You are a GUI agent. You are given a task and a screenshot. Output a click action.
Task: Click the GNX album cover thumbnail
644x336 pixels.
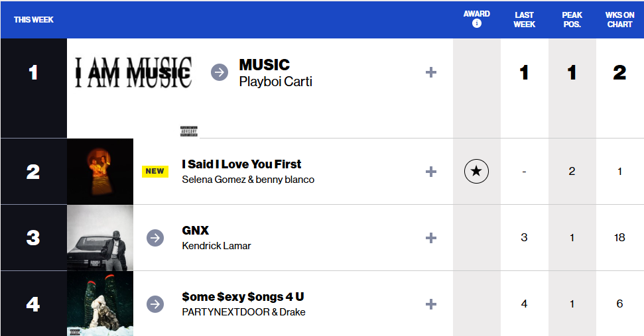[100, 238]
